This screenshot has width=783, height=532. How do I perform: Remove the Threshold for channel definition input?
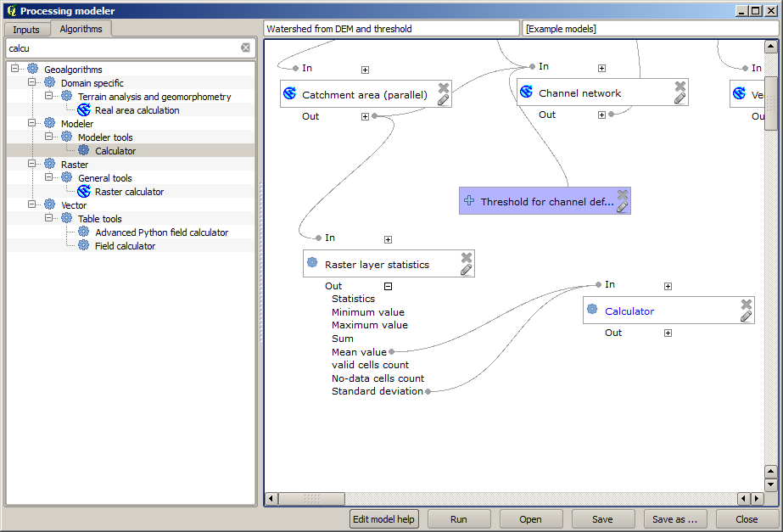pyautogui.click(x=622, y=193)
